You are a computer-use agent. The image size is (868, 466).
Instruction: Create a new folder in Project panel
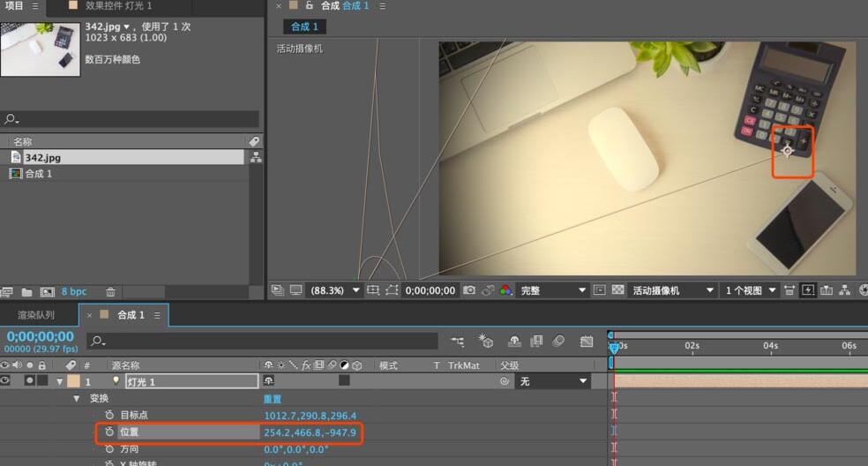point(26,291)
